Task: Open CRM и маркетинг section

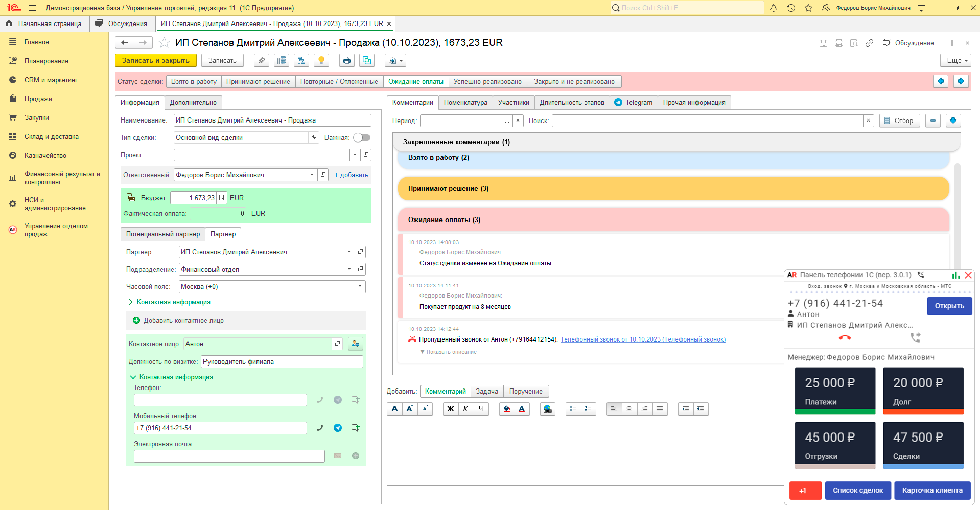Action: click(x=51, y=80)
